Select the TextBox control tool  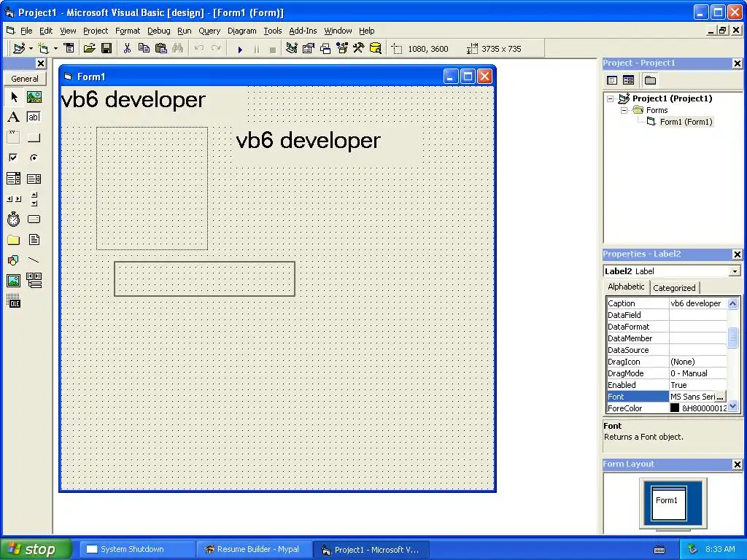point(34,117)
